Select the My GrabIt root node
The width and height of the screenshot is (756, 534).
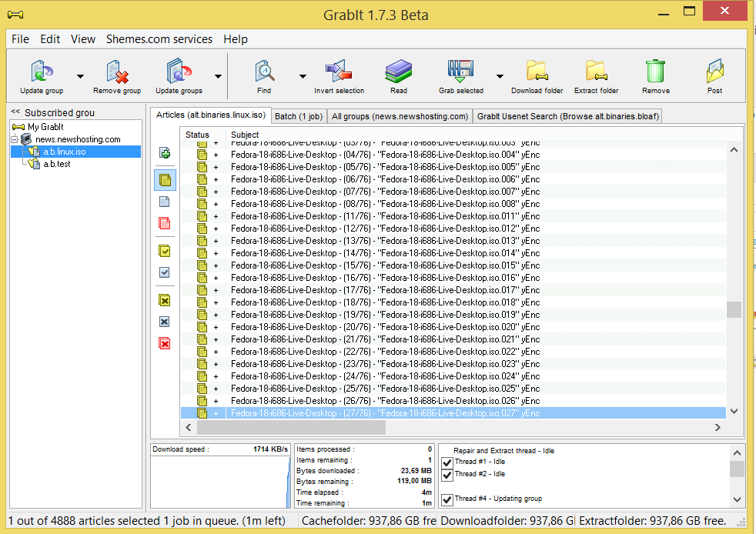(45, 127)
